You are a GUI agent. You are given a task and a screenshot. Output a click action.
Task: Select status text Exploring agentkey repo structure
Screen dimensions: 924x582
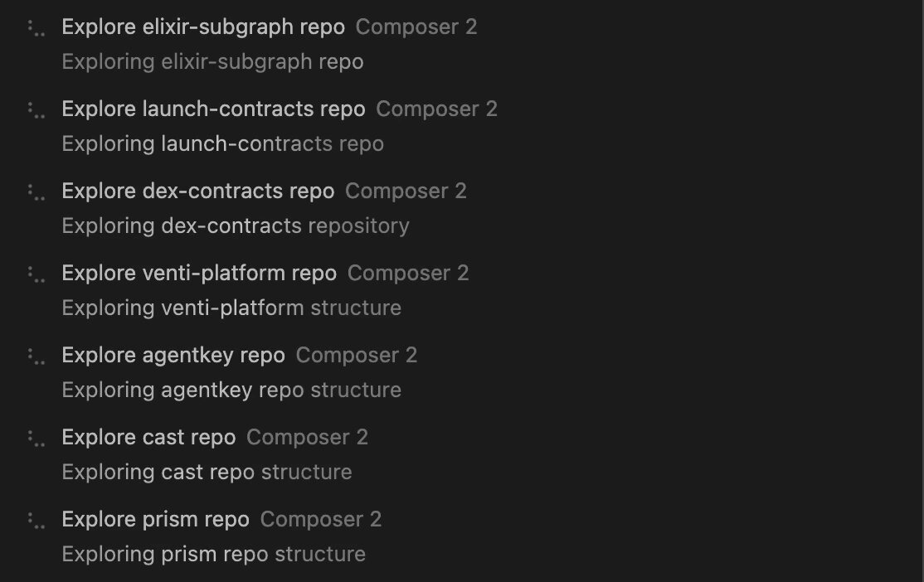(x=231, y=390)
